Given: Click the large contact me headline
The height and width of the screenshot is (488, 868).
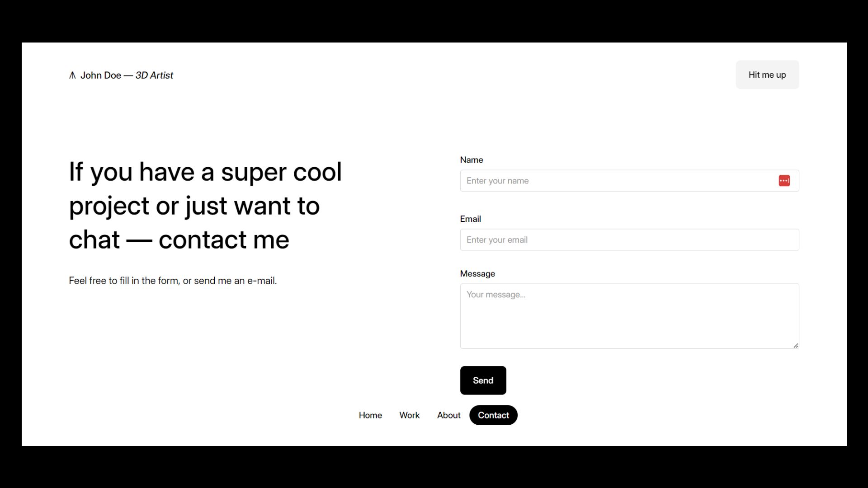Looking at the screenshot, I should pyautogui.click(x=206, y=206).
